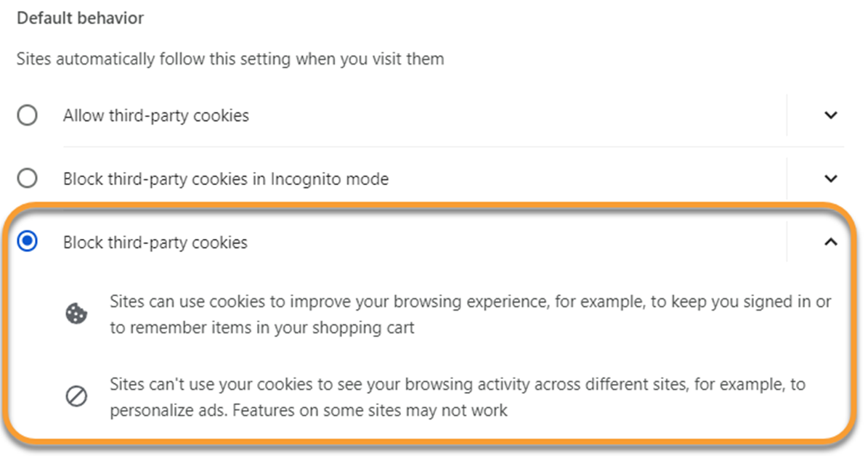This screenshot has width=868, height=458.
Task: Click 'Sites automatically follow this setting' text
Action: (230, 59)
